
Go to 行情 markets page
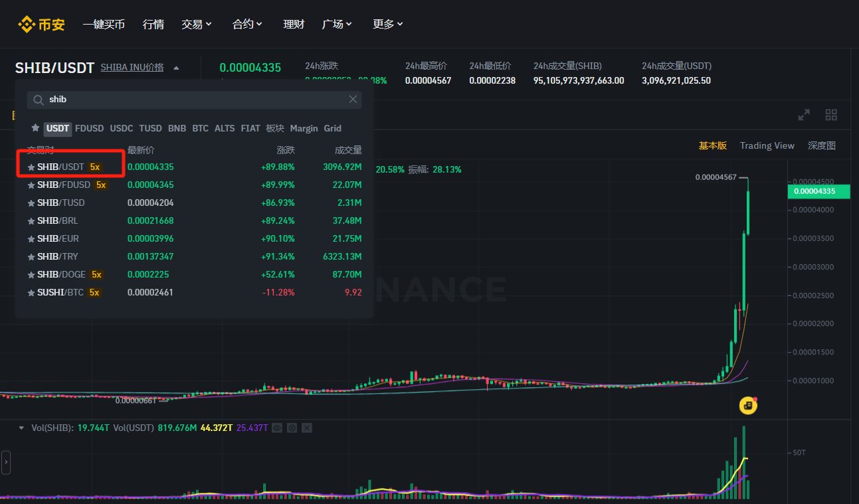(153, 24)
